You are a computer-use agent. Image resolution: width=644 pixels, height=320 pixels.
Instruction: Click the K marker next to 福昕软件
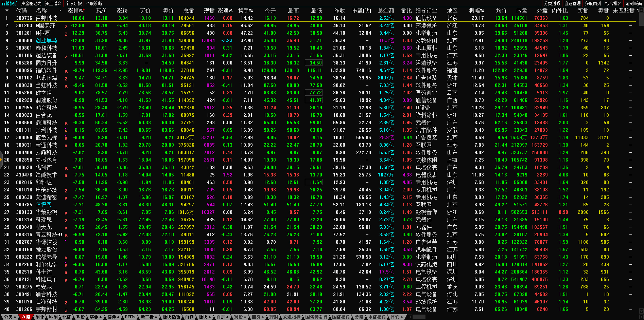(66, 71)
